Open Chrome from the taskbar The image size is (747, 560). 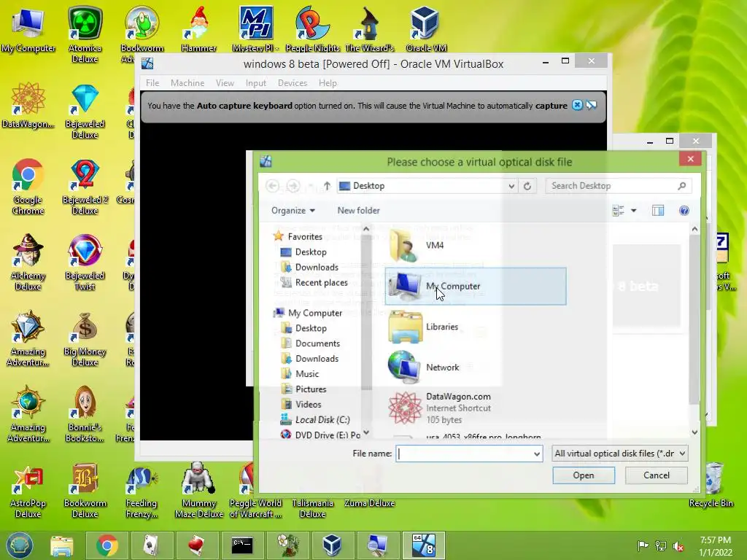107,545
